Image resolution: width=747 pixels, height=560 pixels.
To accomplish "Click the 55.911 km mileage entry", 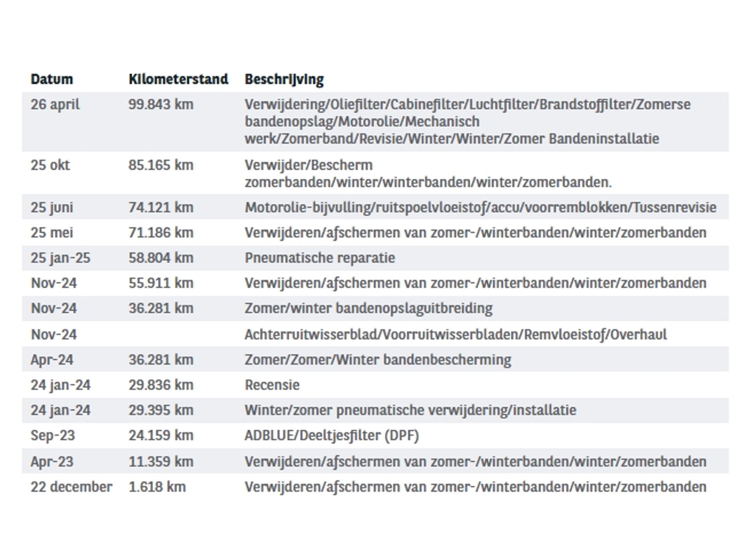I will coord(161,283).
